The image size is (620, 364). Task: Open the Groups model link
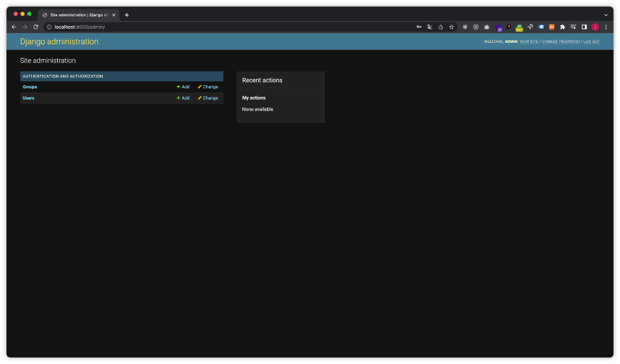click(x=30, y=86)
